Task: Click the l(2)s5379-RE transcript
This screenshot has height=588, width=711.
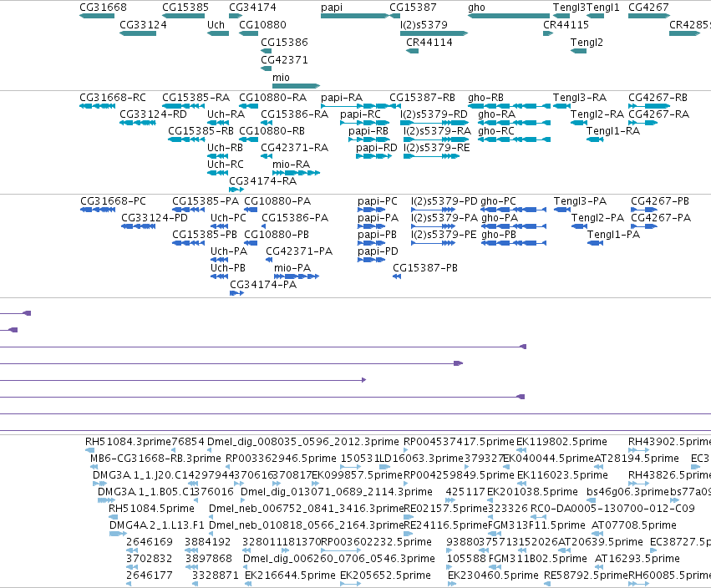Action: (x=431, y=156)
